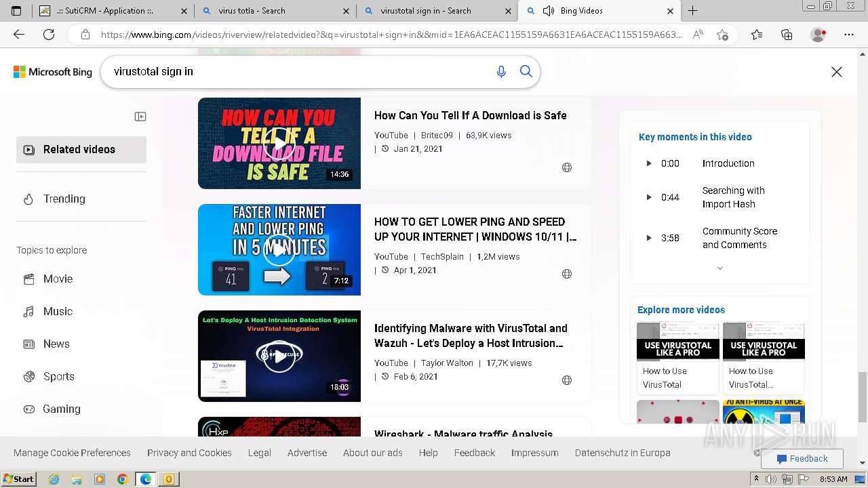This screenshot has width=868, height=488.
Task: Open the Favorites list
Action: coord(757,35)
